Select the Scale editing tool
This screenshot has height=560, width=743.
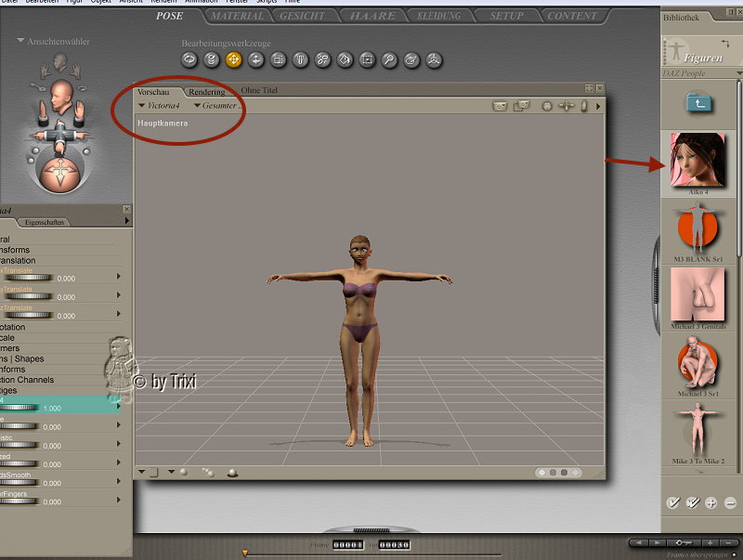click(278, 59)
